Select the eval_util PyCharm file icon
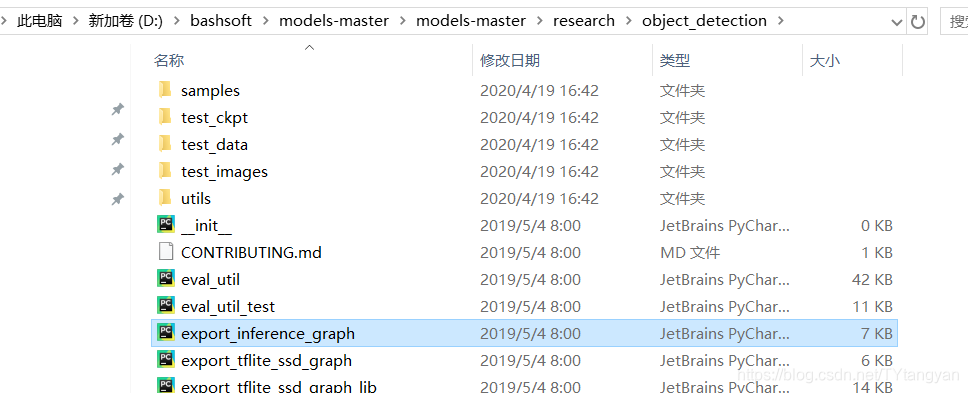This screenshot has width=968, height=393. click(x=165, y=279)
